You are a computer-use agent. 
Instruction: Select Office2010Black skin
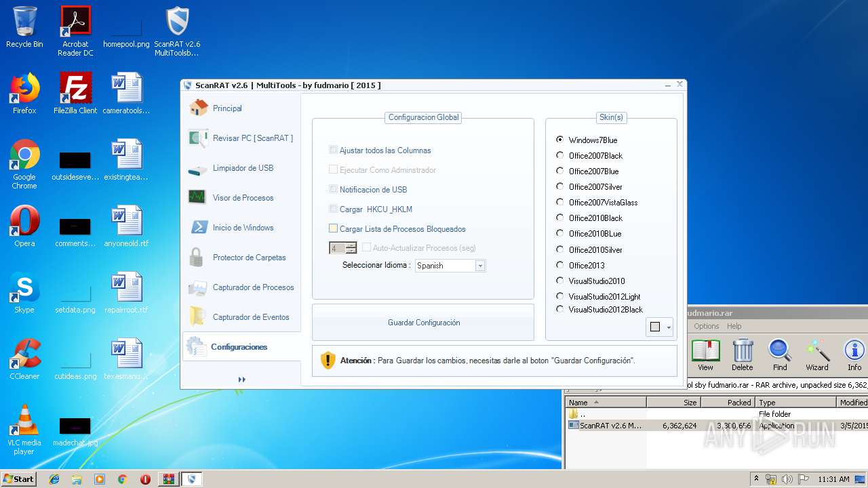click(x=559, y=218)
